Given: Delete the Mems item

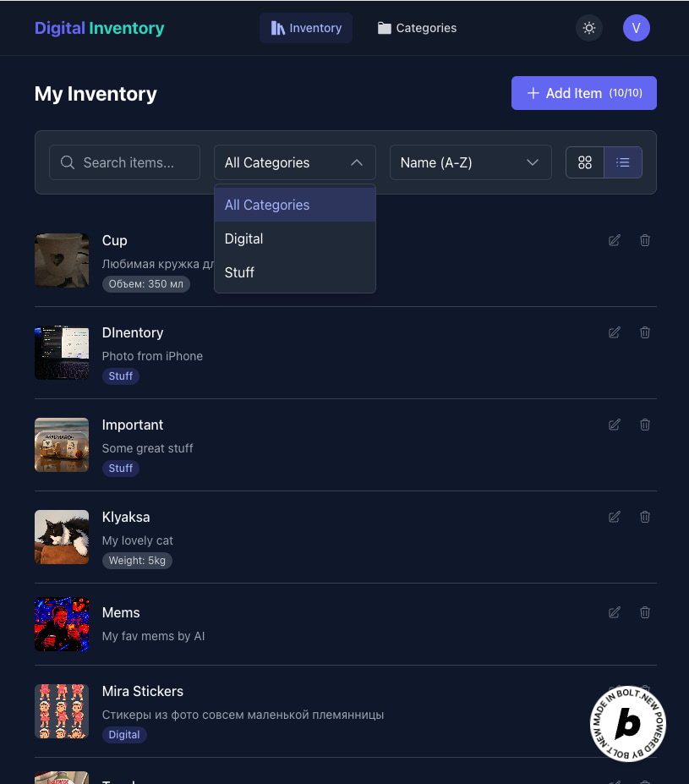Looking at the screenshot, I should click(x=645, y=612).
